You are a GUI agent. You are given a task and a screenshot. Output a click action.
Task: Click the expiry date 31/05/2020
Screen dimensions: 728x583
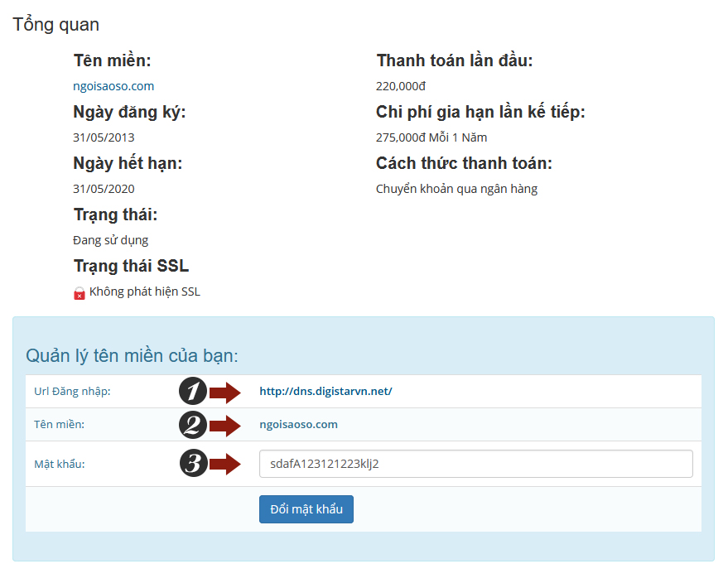104,189
